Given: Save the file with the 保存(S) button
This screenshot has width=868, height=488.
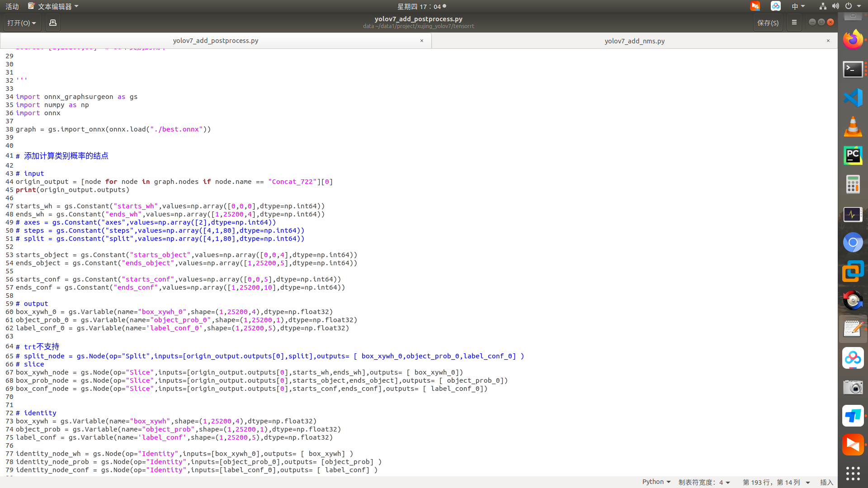Looking at the screenshot, I should (768, 23).
